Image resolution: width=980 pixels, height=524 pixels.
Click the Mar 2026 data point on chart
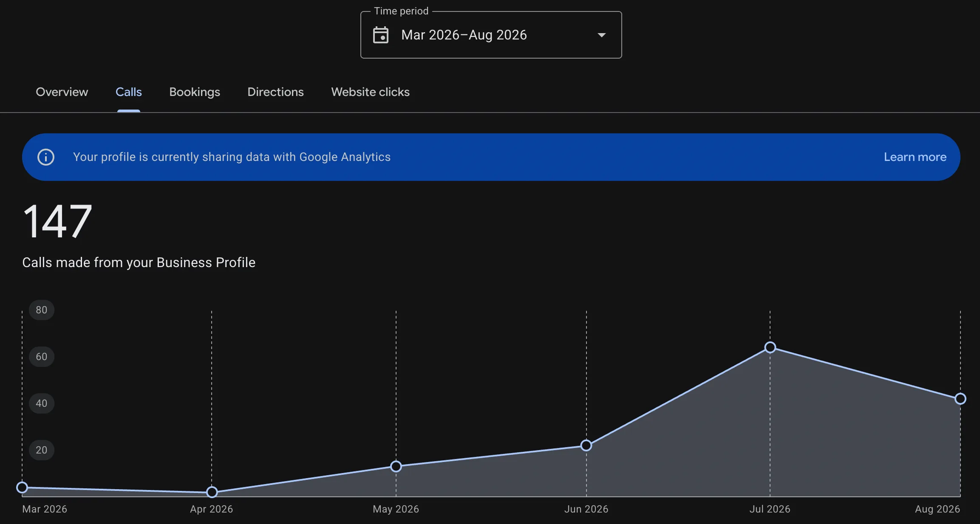click(22, 487)
